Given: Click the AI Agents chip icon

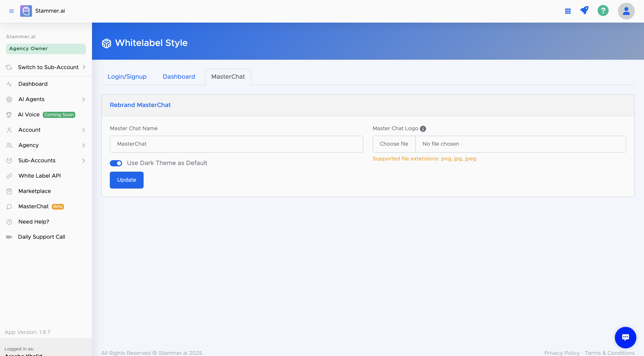Looking at the screenshot, I should [x=9, y=99].
